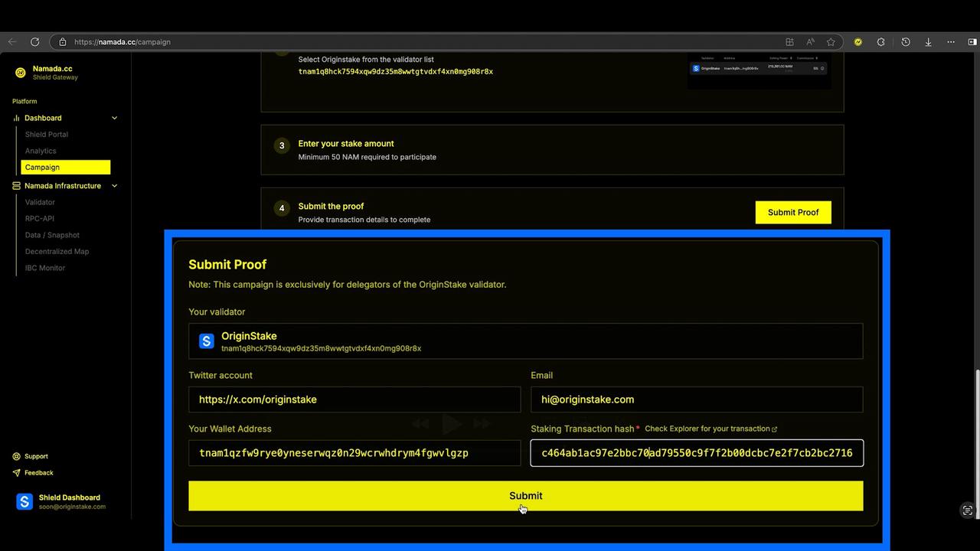
Task: Open browser History icon
Action: pos(905,42)
